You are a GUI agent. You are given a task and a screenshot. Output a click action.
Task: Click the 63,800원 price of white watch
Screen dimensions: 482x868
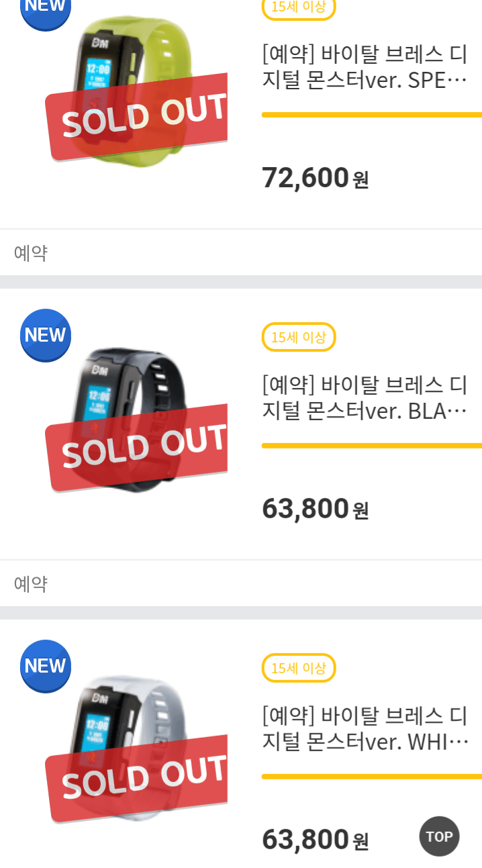coord(315,840)
